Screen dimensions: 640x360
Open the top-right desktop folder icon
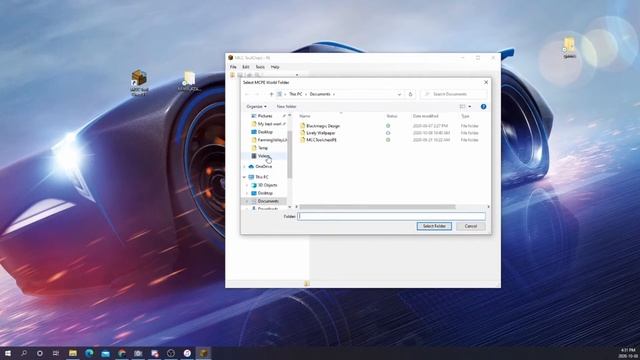click(x=569, y=47)
